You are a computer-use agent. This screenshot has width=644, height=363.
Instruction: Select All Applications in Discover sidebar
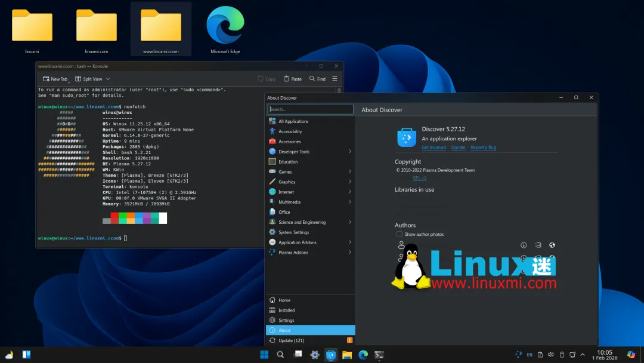point(310,121)
